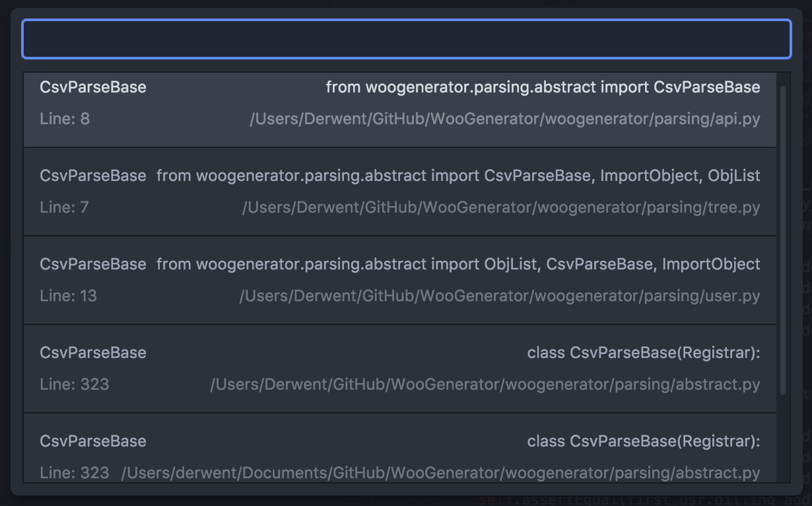Image resolution: width=812 pixels, height=506 pixels.
Task: Click the import line ending in ObjList
Action: (x=458, y=176)
